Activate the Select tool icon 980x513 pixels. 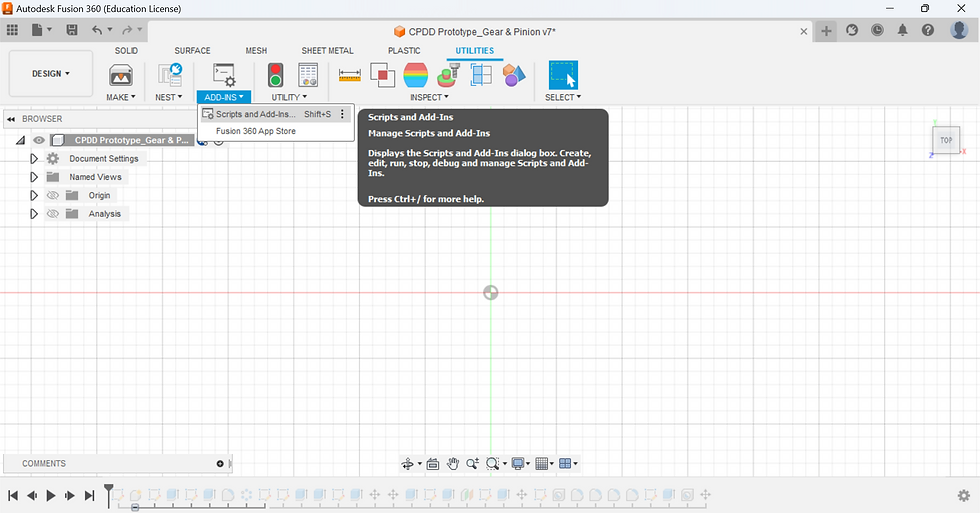563,75
